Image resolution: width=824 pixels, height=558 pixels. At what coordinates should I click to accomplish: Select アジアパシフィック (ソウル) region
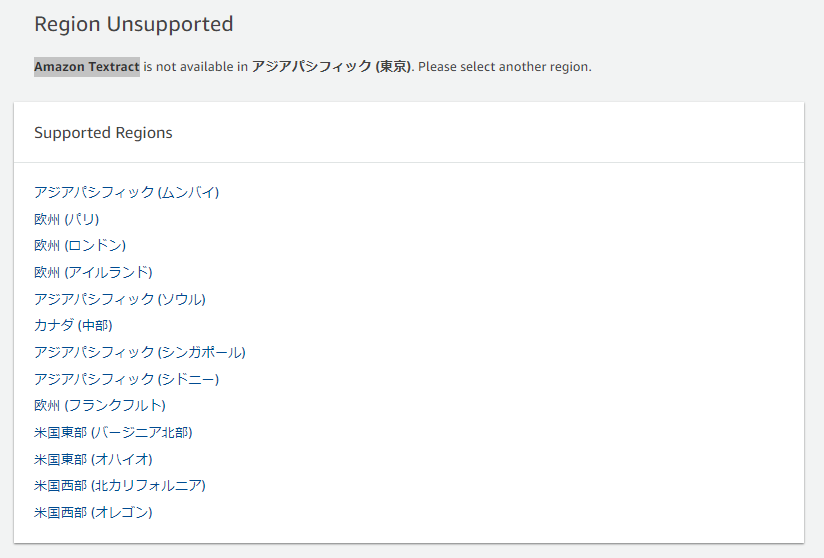tap(120, 299)
